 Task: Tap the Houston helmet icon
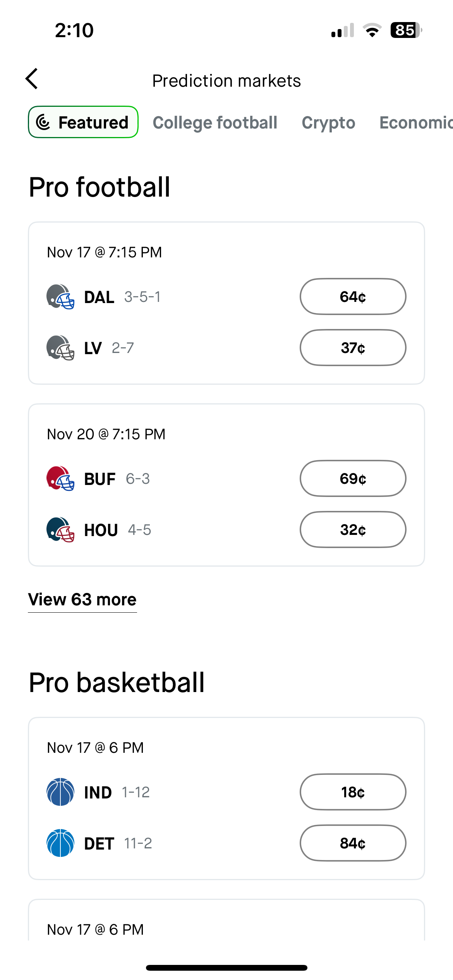60,530
